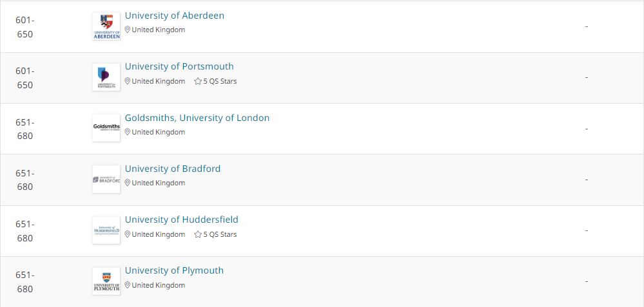Visit the University of Huddersfield page

tap(182, 219)
